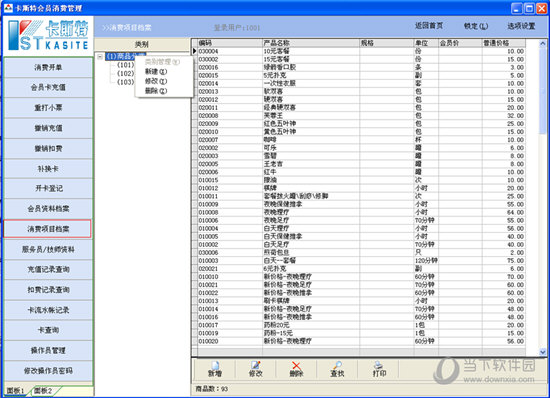Image resolution: width=550 pixels, height=398 pixels.
Task: Collapse the (1)商品分类 tree node
Action: (100, 56)
